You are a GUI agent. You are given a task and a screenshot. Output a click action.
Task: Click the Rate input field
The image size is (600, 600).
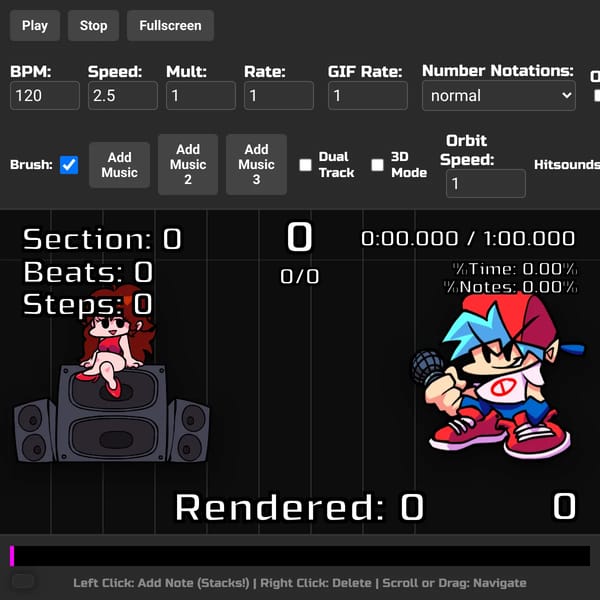coord(279,96)
